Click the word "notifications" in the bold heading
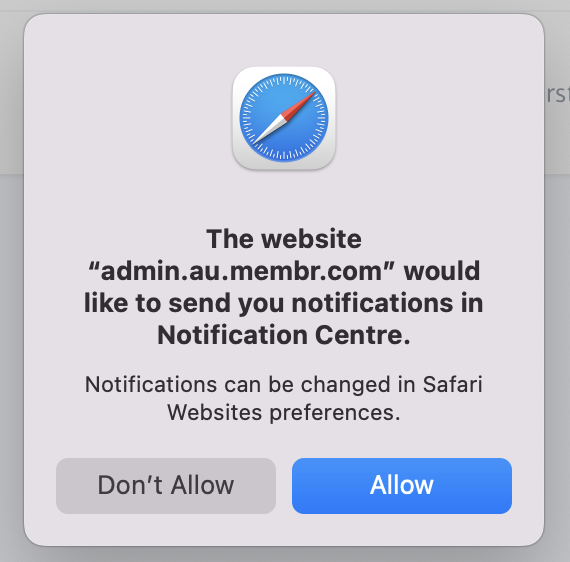 pyautogui.click(x=373, y=303)
